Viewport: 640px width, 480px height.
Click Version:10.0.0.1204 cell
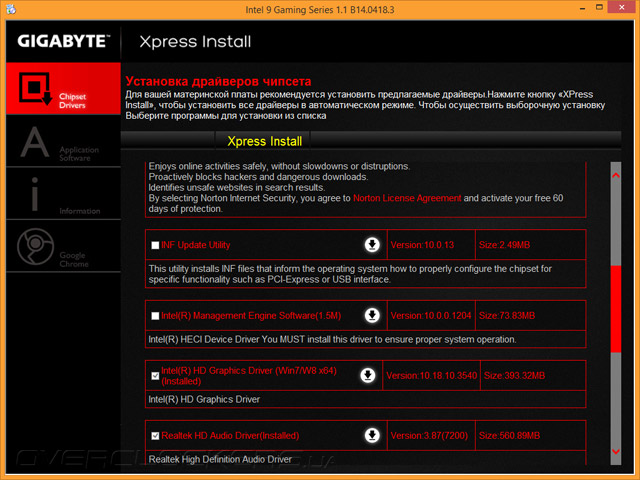(431, 316)
